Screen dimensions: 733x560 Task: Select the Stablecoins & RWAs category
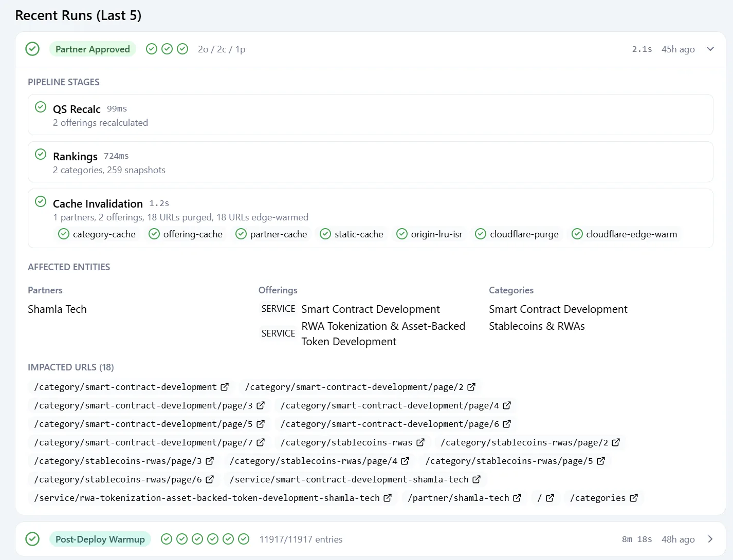pos(537,326)
